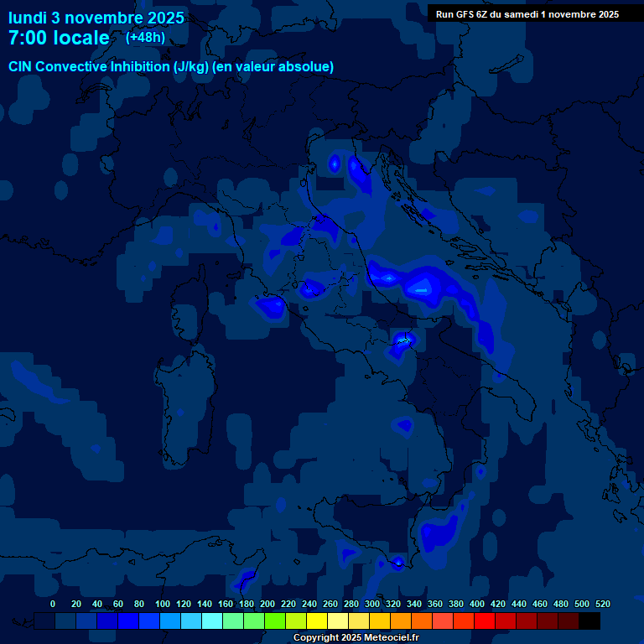644x644 pixels.
Task: Click the cyan legend swatch below 140
Action: 212,621
